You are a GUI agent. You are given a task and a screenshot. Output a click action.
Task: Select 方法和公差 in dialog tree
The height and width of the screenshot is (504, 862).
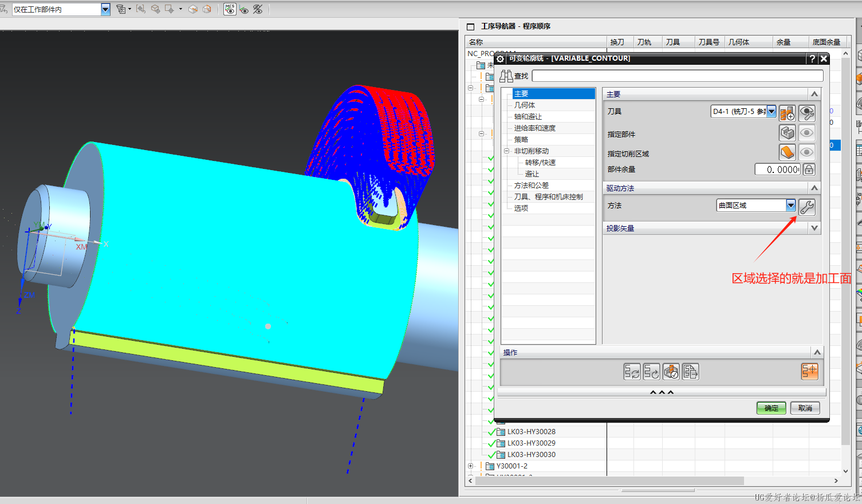click(532, 186)
